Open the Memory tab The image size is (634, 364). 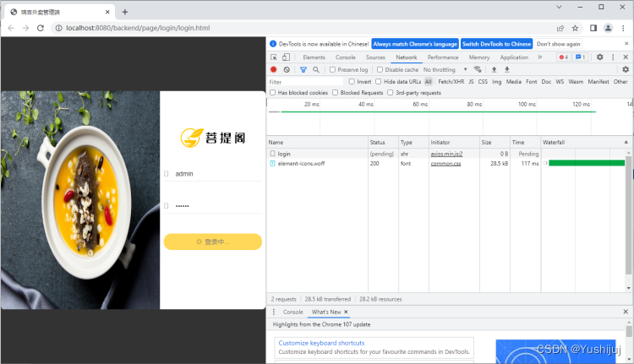click(x=479, y=57)
